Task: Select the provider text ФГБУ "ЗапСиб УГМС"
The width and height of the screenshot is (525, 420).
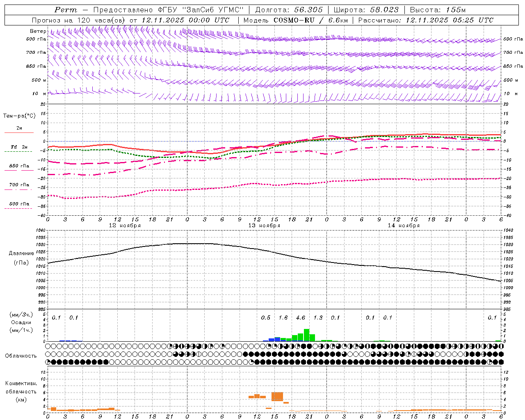Action: click(x=201, y=10)
